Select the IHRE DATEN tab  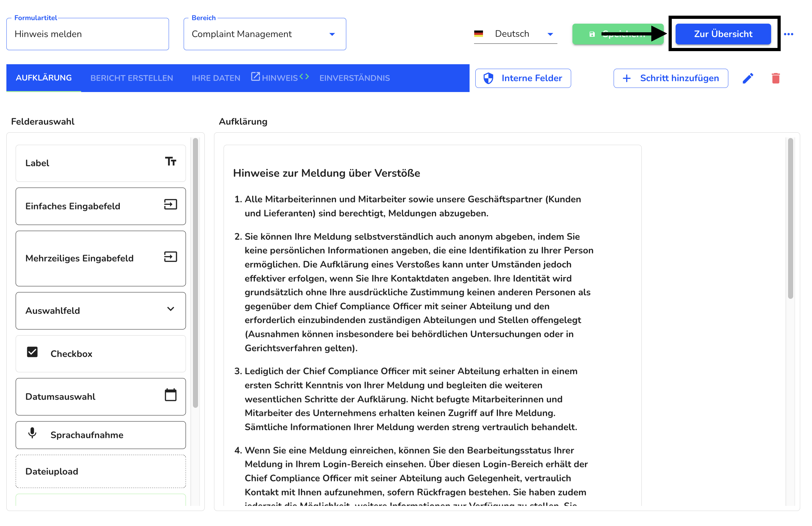point(216,78)
